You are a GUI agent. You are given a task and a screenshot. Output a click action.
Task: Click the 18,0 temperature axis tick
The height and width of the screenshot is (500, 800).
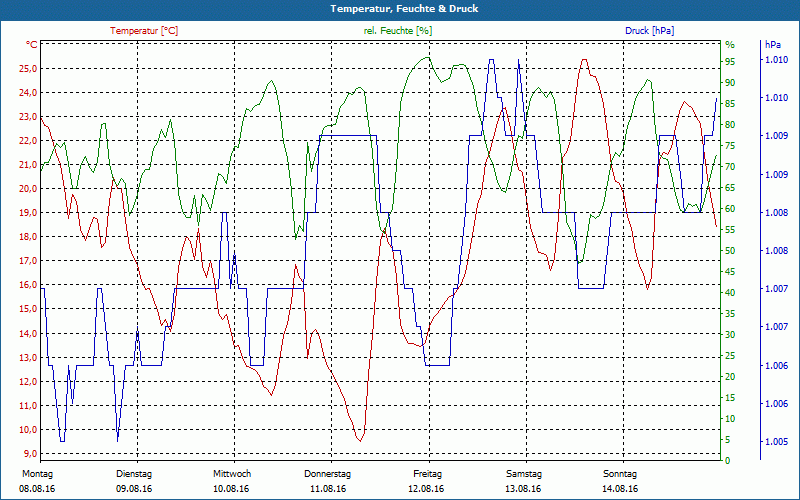(28, 237)
